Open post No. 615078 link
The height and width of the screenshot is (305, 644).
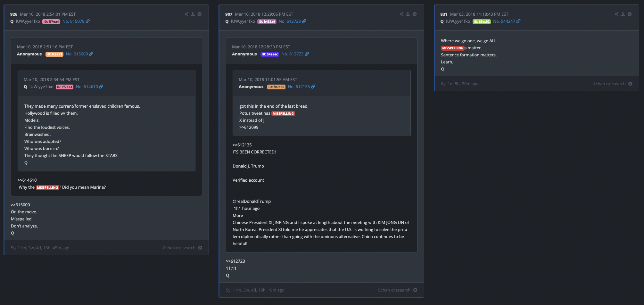(x=73, y=21)
